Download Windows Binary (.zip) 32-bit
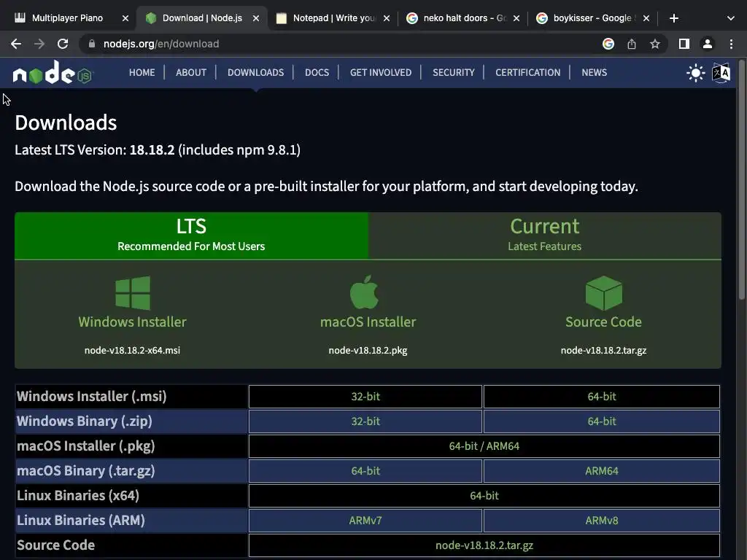 click(365, 421)
